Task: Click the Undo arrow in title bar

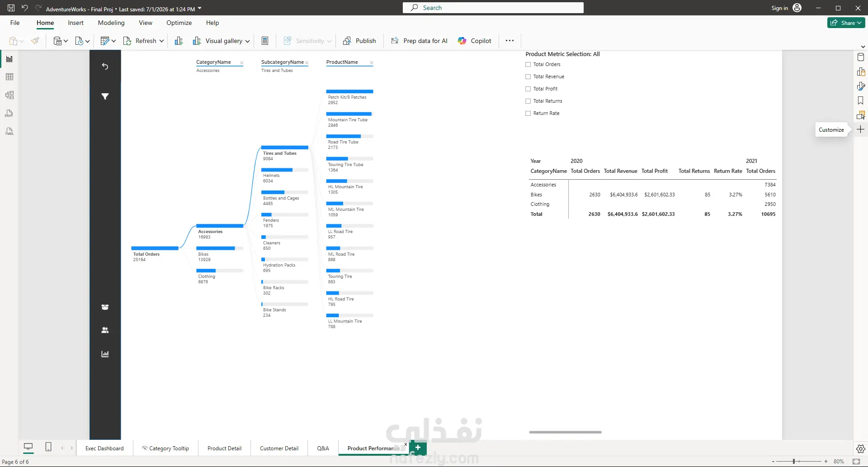Action: pyautogui.click(x=25, y=8)
